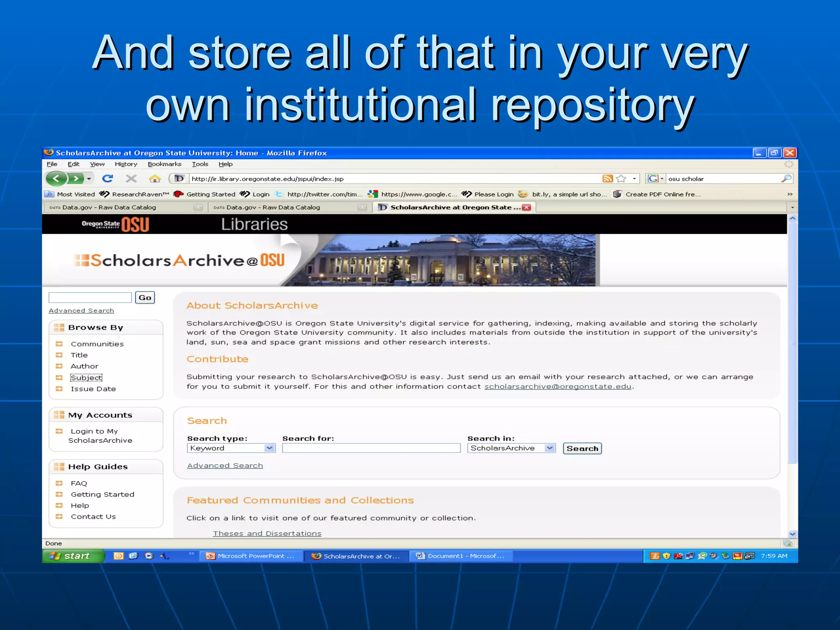Expand the bookmarks toolbar overflow chevron
This screenshot has width=840, height=630.
tap(790, 194)
